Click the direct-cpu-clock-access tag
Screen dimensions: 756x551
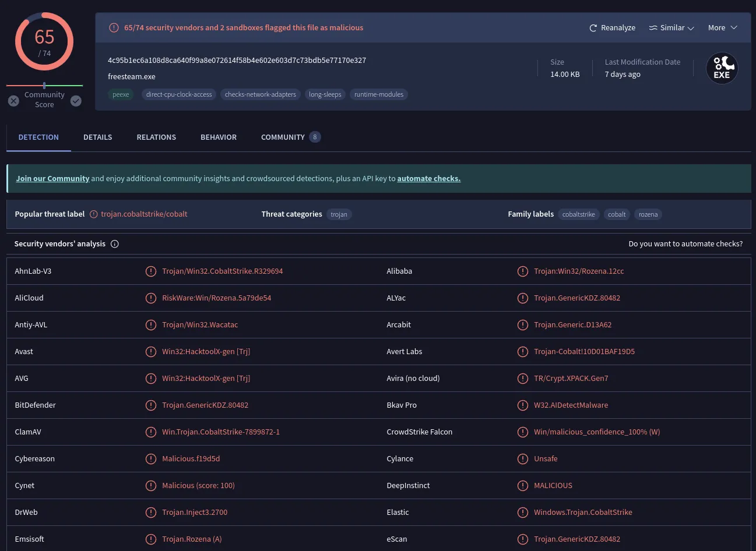pyautogui.click(x=179, y=94)
